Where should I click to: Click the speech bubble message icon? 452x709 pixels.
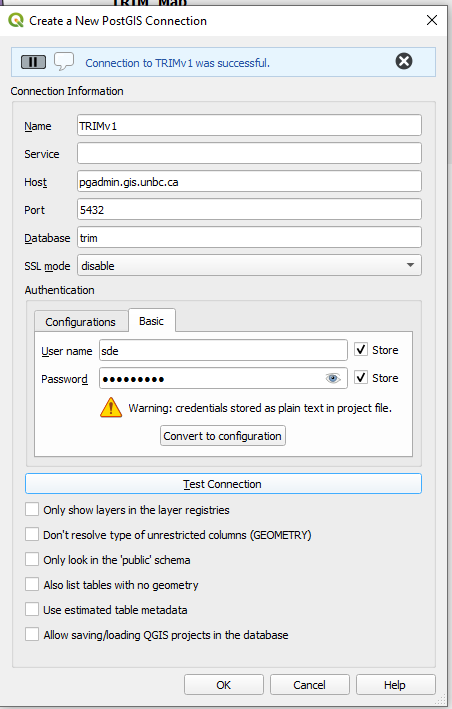(x=64, y=61)
